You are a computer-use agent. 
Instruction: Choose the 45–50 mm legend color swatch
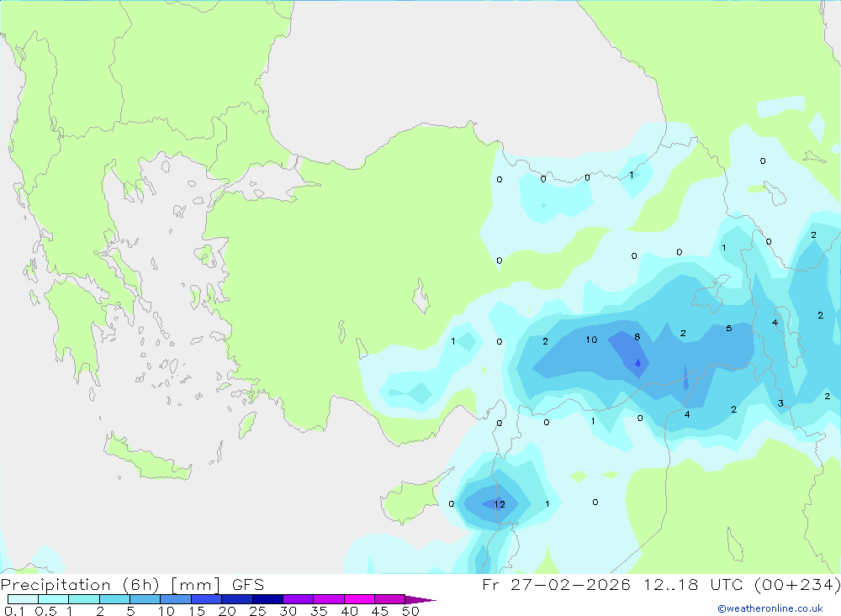[x=389, y=599]
